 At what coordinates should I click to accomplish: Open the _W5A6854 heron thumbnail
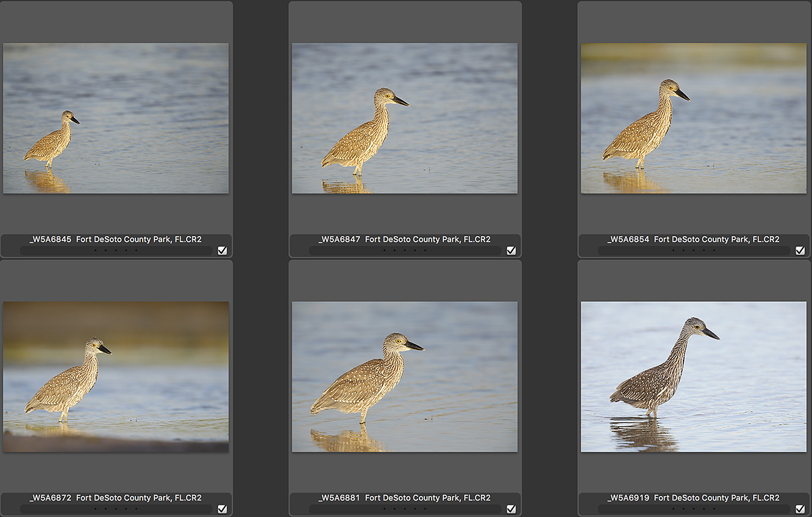[694, 118]
